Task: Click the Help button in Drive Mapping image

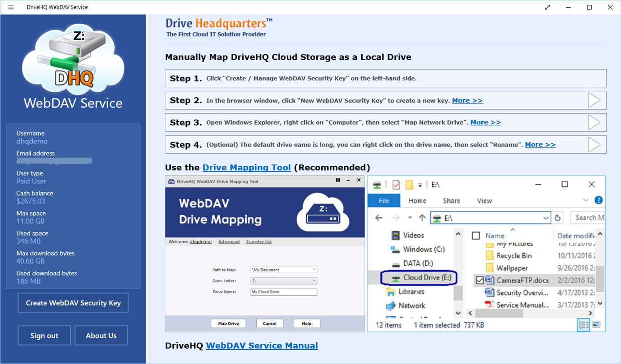Action: tap(306, 324)
